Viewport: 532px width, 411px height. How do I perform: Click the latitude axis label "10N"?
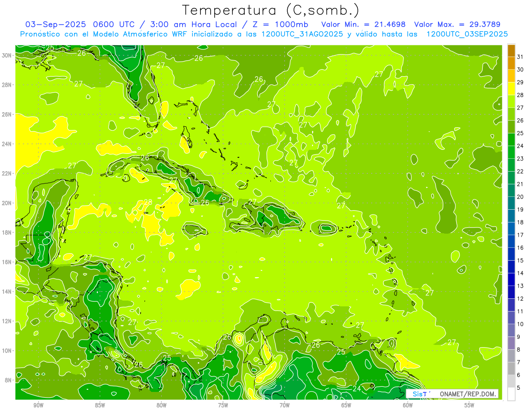pyautogui.click(x=7, y=350)
